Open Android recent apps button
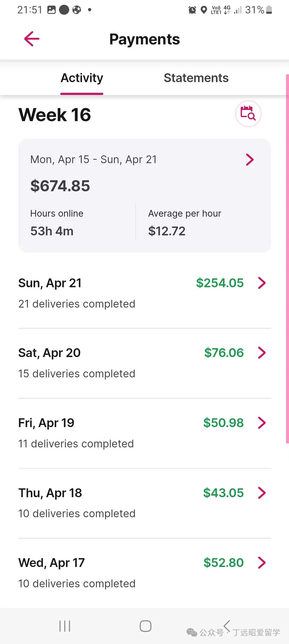The width and height of the screenshot is (289, 644). point(65,626)
